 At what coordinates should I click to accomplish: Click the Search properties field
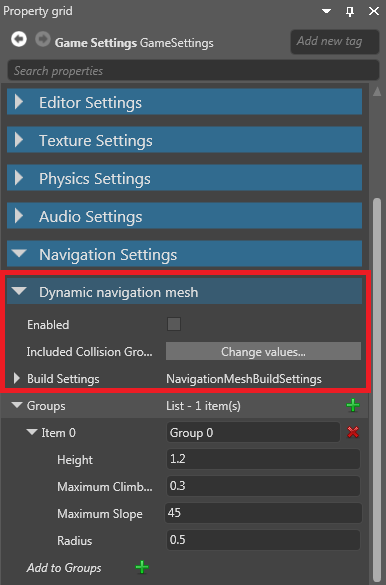click(193, 71)
